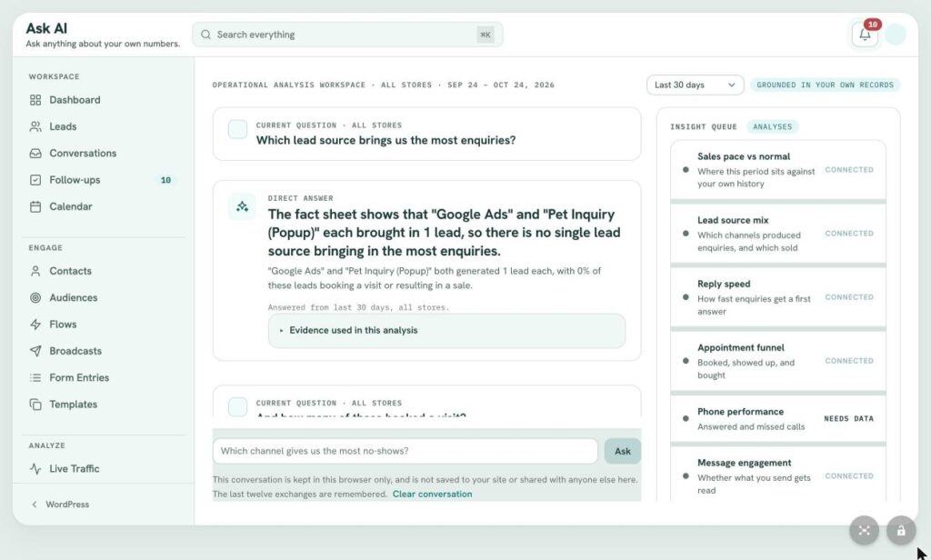Open the Phone performance insight card
The height and width of the screenshot is (560, 931).
pos(778,419)
